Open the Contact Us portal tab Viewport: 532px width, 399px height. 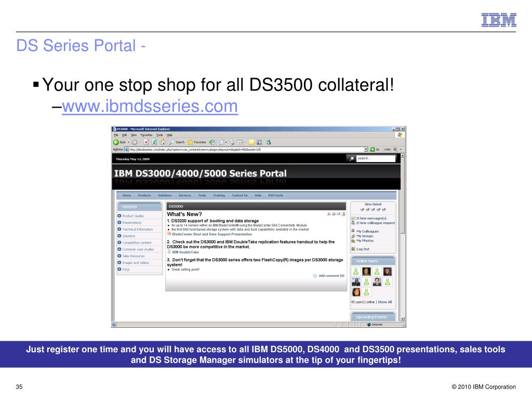(x=240, y=195)
